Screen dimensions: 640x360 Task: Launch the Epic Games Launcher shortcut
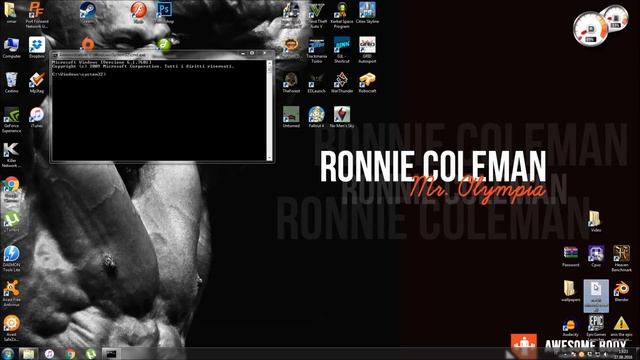[x=596, y=328]
